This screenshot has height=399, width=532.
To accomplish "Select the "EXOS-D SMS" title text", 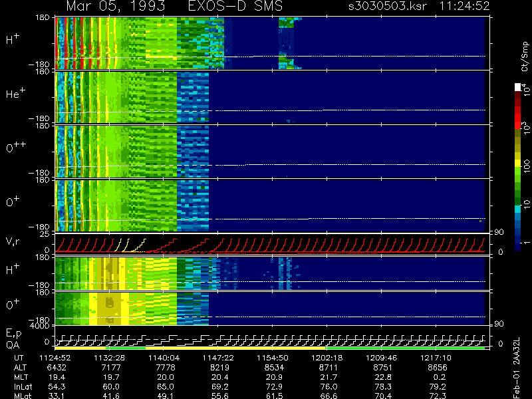I will click(235, 6).
